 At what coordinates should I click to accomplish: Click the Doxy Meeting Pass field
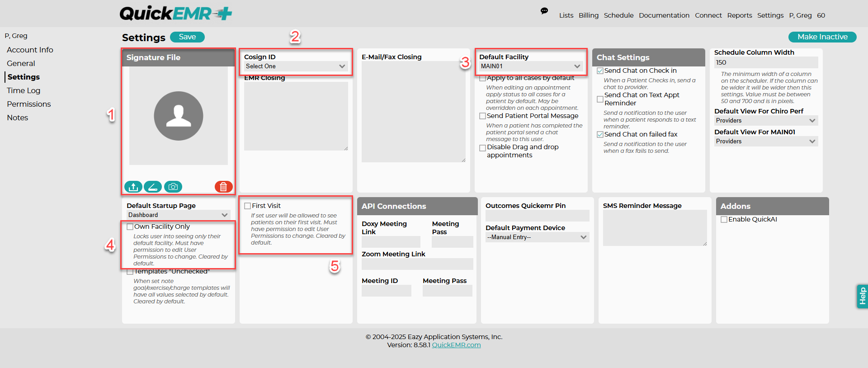click(453, 242)
